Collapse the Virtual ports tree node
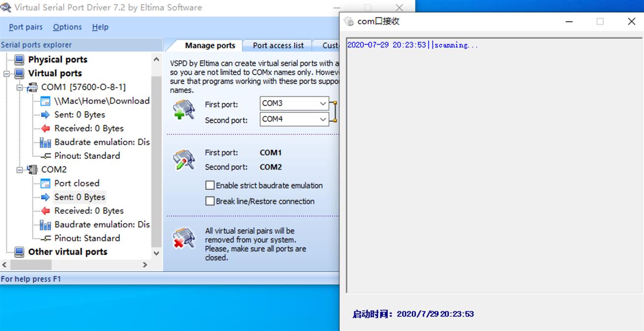Image resolution: width=644 pixels, height=331 pixels. [7, 74]
